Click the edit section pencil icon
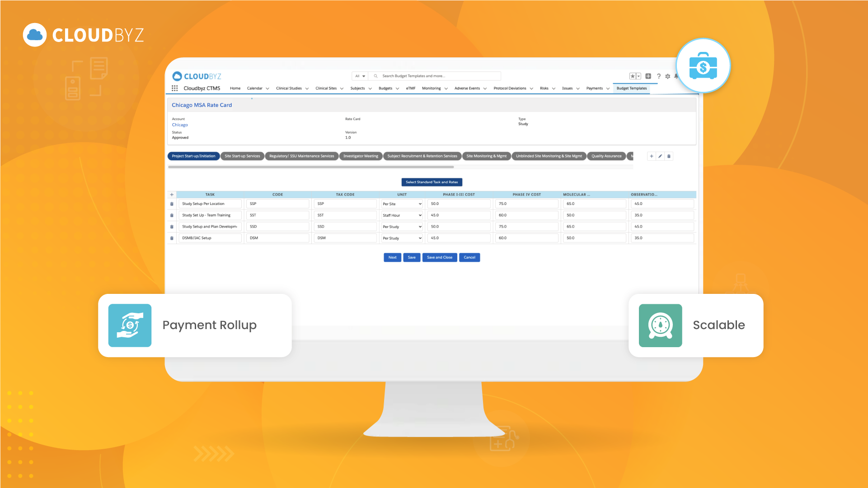The image size is (868, 488). coord(660,156)
